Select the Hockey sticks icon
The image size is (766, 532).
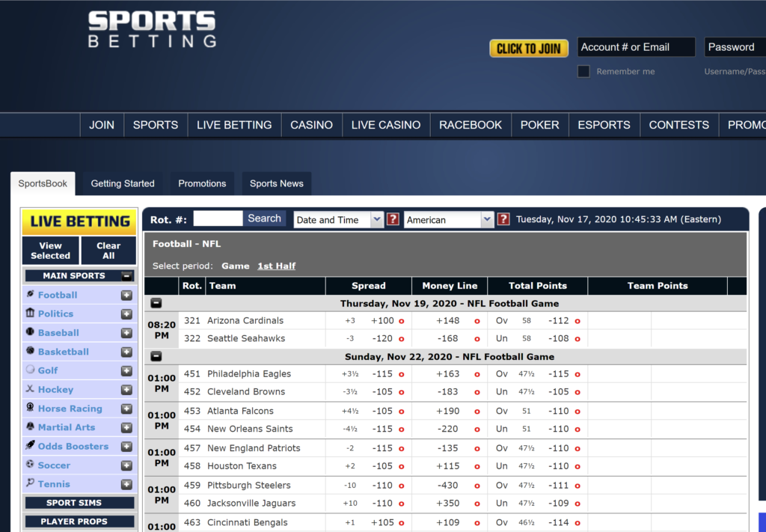30,389
